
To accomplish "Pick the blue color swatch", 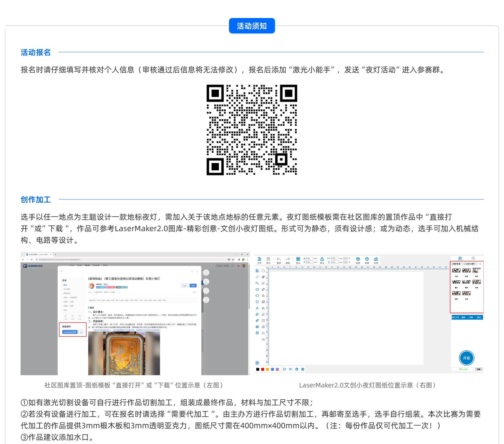I will (x=272, y=369).
